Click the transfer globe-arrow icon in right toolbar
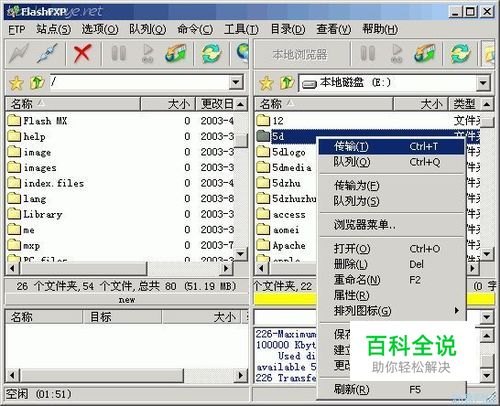The height and width of the screenshot is (406, 500). [425, 53]
